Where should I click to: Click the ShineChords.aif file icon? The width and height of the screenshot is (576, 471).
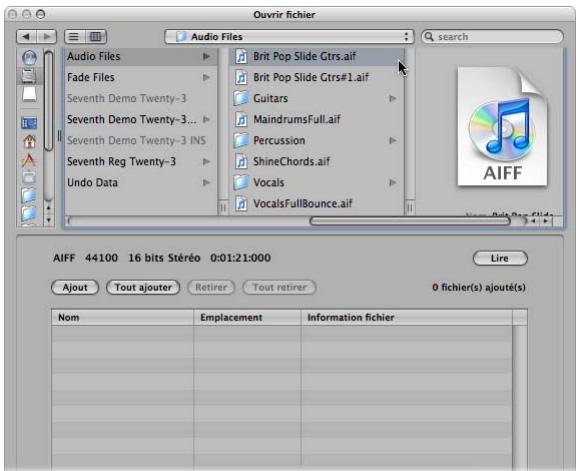[x=241, y=162]
